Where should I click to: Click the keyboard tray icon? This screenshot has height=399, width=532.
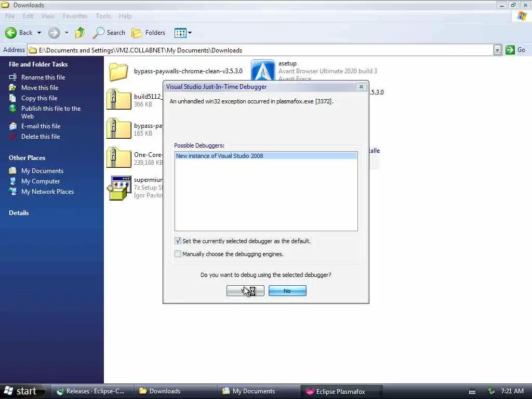472,392
